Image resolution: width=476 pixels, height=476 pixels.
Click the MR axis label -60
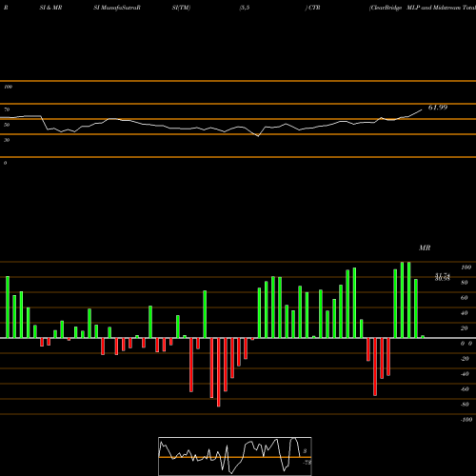click(x=465, y=389)
